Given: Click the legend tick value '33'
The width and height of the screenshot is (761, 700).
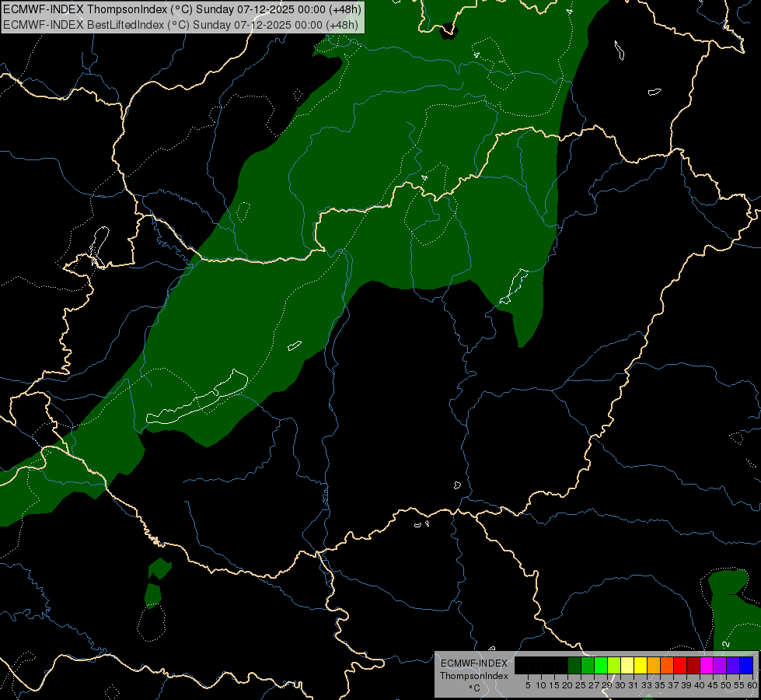Looking at the screenshot, I should click(647, 685).
